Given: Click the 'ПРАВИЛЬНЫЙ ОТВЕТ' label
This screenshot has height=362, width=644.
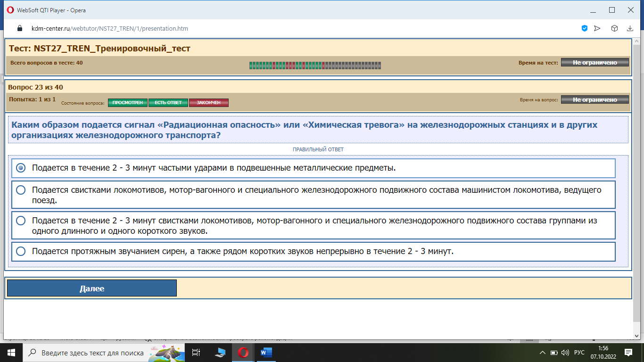Looking at the screenshot, I should pos(318,149).
